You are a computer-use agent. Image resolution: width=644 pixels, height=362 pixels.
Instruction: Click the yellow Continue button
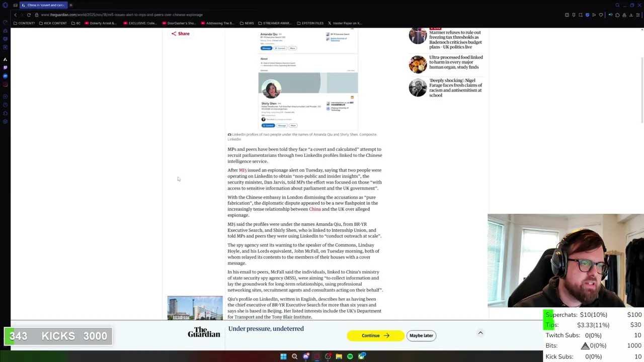tap(375, 335)
